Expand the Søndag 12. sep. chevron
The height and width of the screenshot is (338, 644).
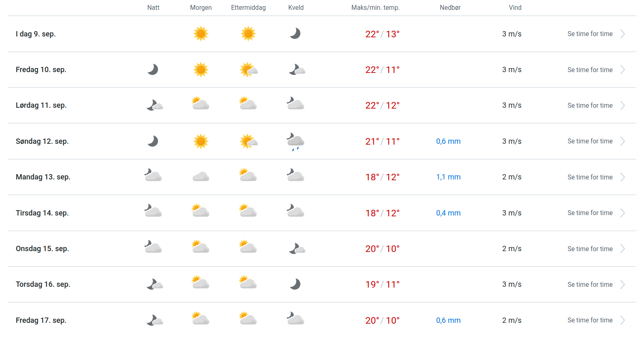click(622, 141)
